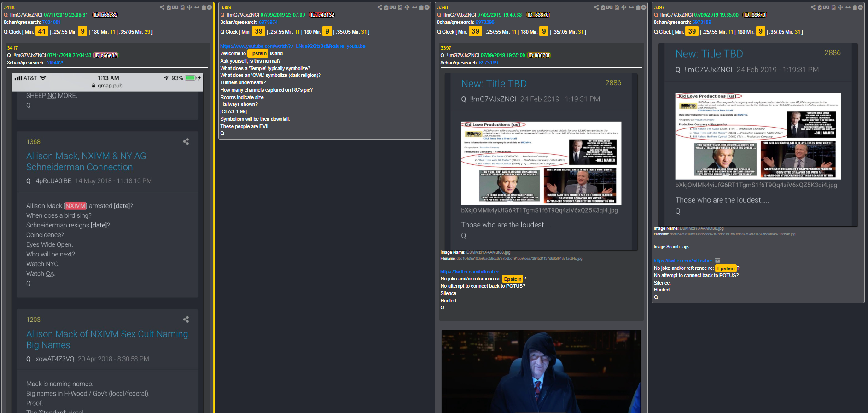
Task: Click the red ID: c43132 badge
Action: [322, 15]
